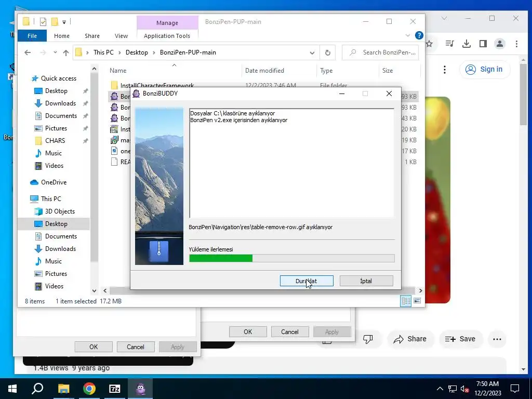Viewport: 532px width, 399px height.
Task: Open Chrome from the taskbar
Action: coord(89,389)
